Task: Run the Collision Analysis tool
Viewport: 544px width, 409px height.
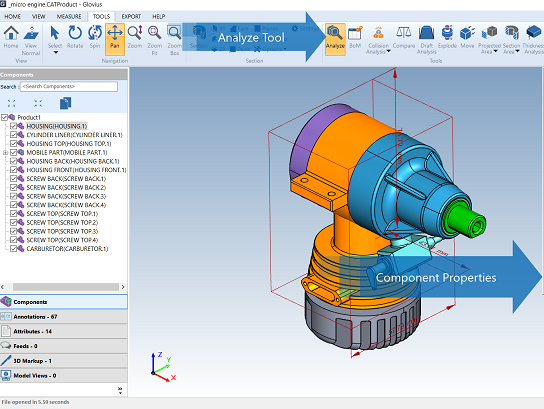Action: [x=378, y=40]
